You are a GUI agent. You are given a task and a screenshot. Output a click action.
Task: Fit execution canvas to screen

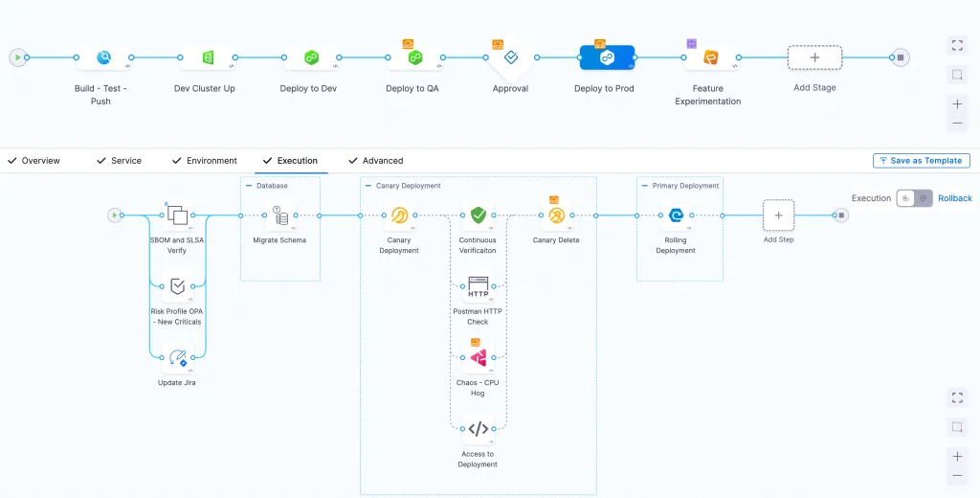(x=957, y=397)
